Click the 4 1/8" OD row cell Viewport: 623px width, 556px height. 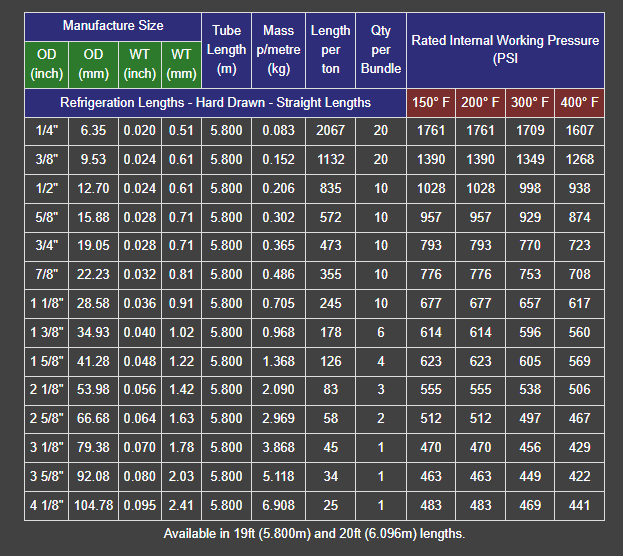tap(47, 507)
